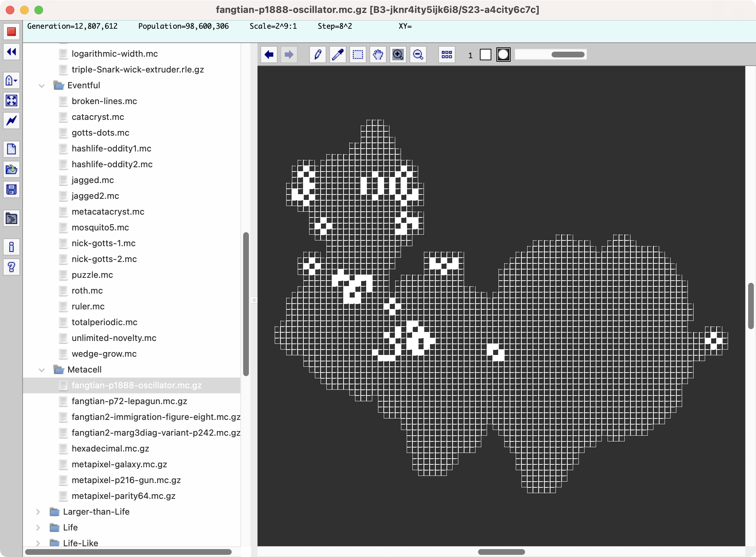Click the cell state icon box

504,55
